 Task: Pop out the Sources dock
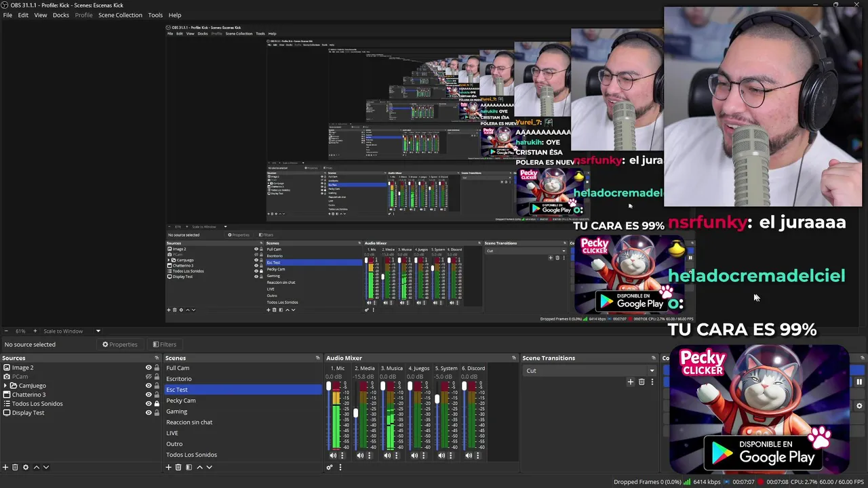[157, 358]
